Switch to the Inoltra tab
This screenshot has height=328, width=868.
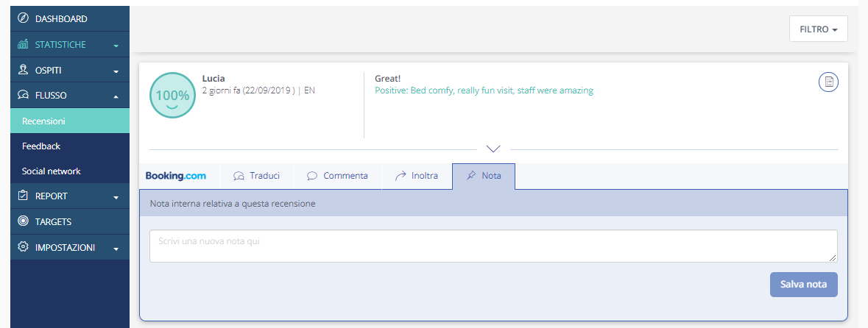pos(417,176)
